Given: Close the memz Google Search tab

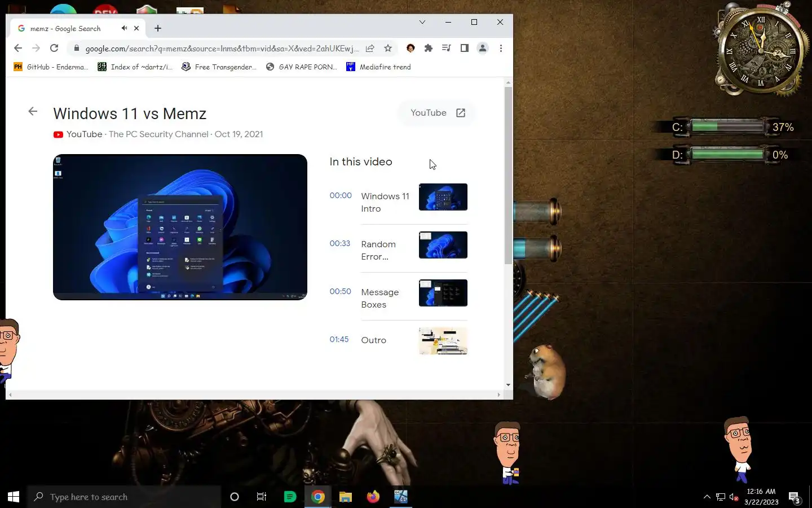Looking at the screenshot, I should pos(136,28).
